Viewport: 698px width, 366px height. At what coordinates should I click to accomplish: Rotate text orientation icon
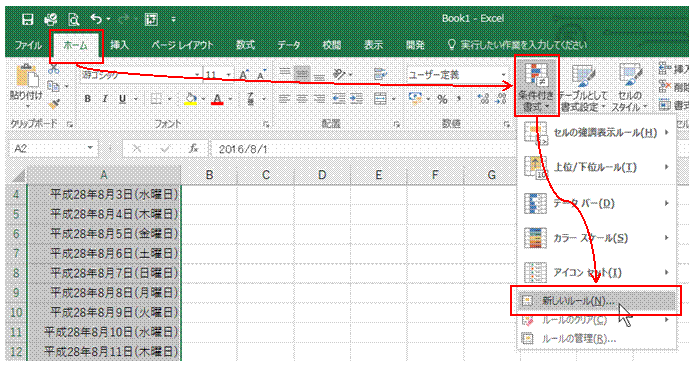[x=339, y=74]
